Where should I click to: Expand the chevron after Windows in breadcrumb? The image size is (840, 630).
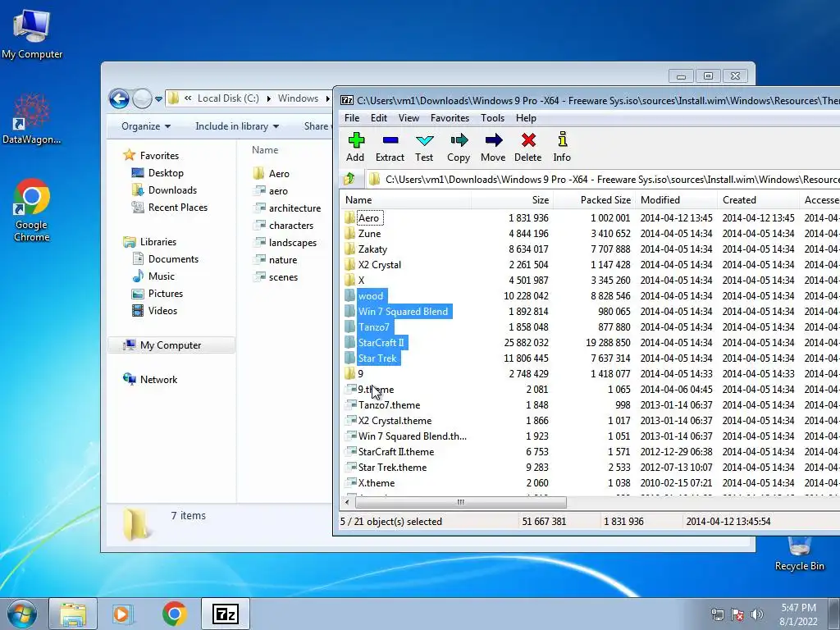pyautogui.click(x=327, y=98)
